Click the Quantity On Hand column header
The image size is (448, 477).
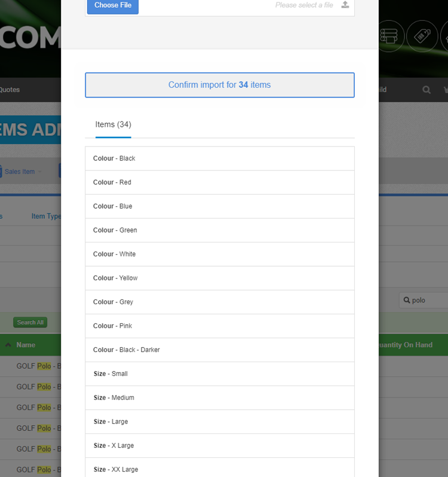[406, 345]
